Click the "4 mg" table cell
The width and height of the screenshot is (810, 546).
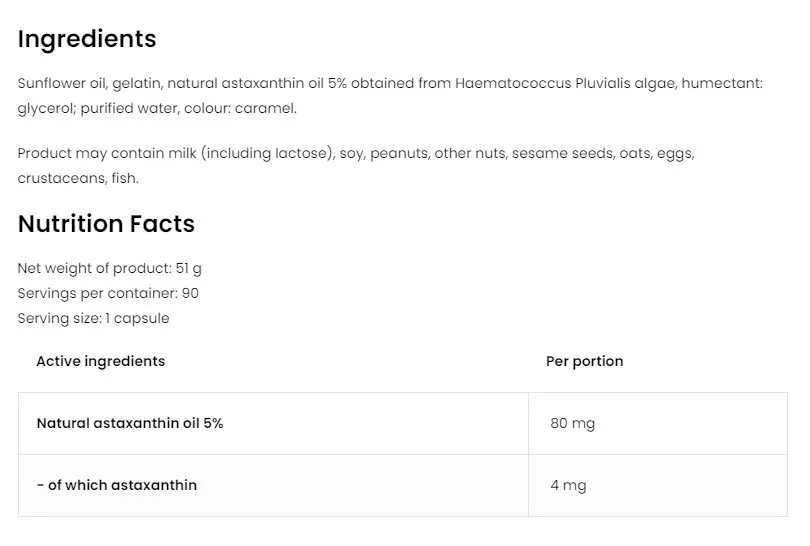[x=568, y=486]
